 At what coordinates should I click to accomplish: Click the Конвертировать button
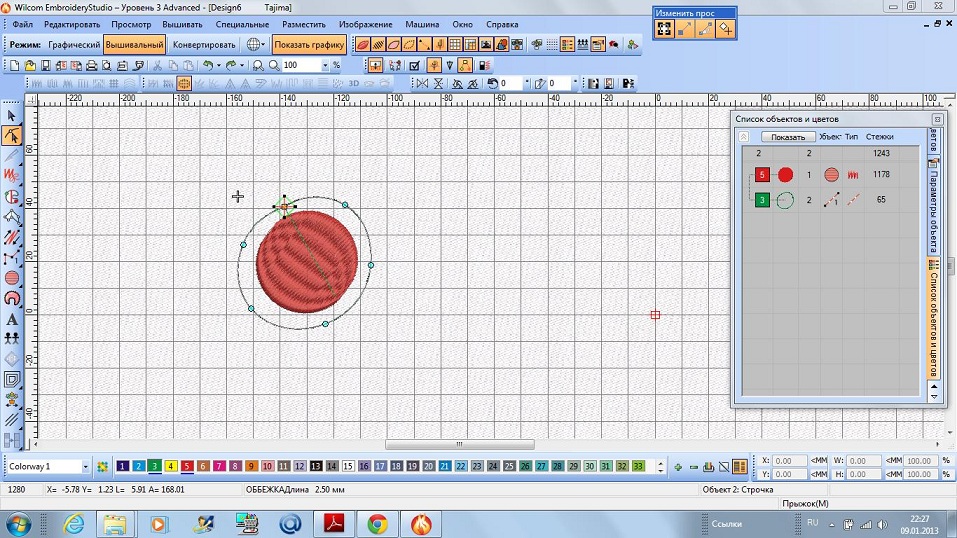(x=204, y=44)
